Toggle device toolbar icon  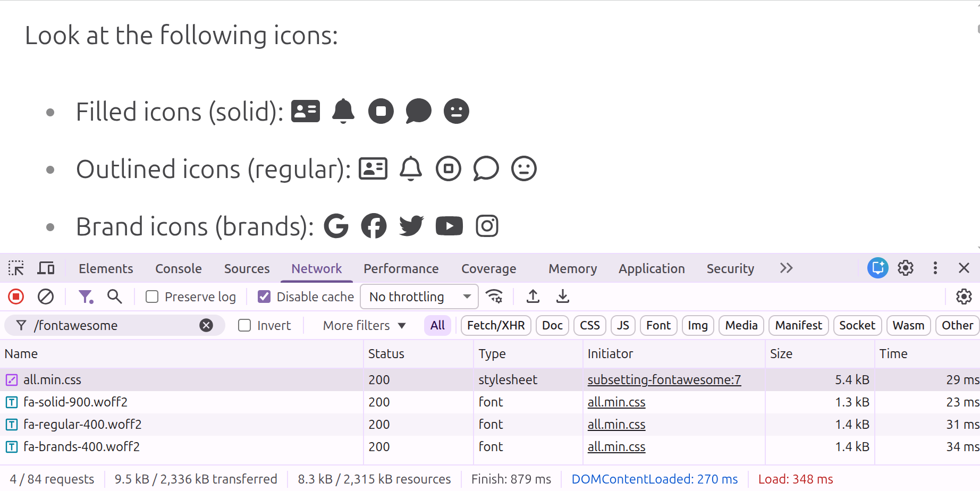tap(46, 268)
